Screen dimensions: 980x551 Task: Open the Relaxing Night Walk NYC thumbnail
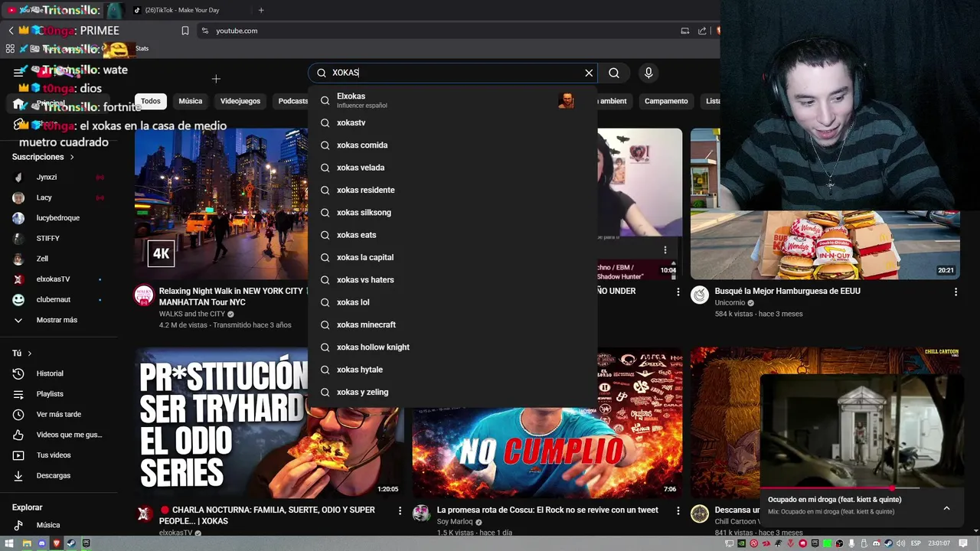tap(221, 204)
